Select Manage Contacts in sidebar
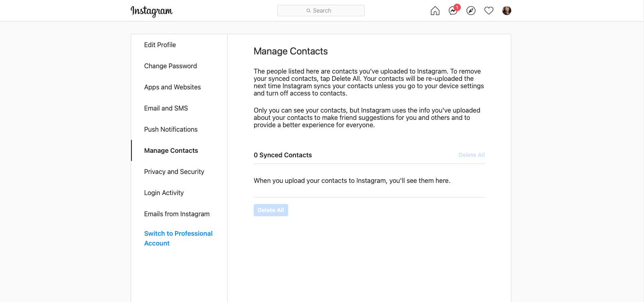The width and height of the screenshot is (644, 302). (179, 150)
